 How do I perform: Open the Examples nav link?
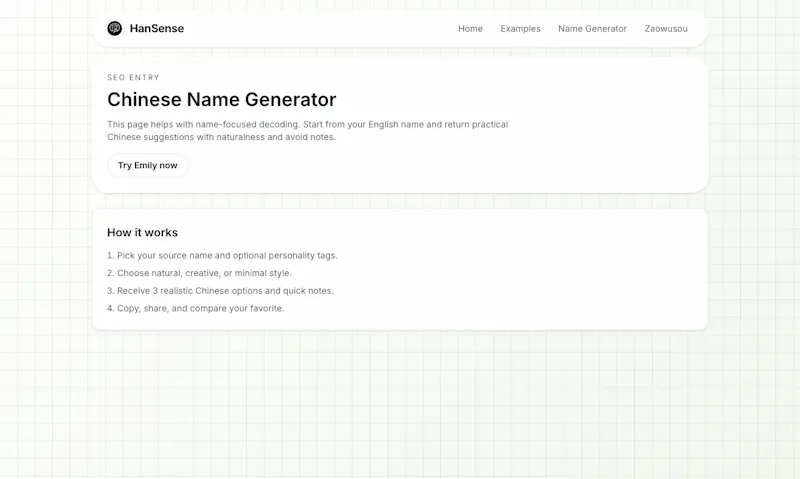[x=520, y=29]
